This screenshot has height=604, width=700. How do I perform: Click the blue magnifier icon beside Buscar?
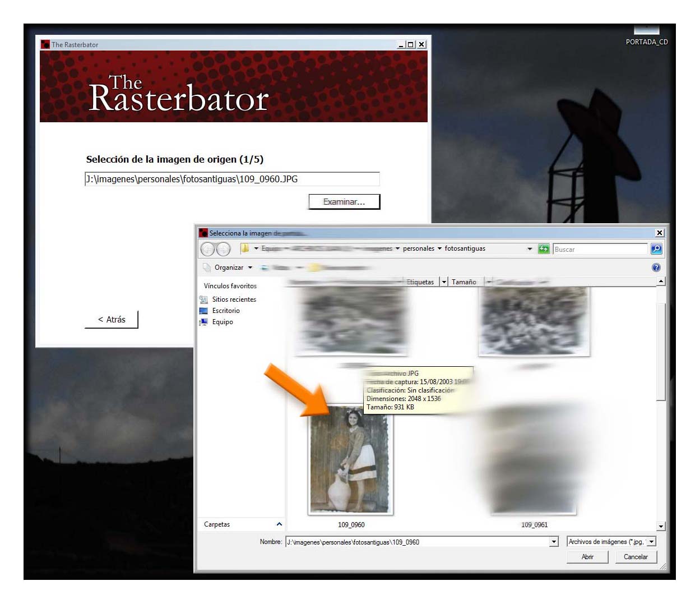pos(656,248)
